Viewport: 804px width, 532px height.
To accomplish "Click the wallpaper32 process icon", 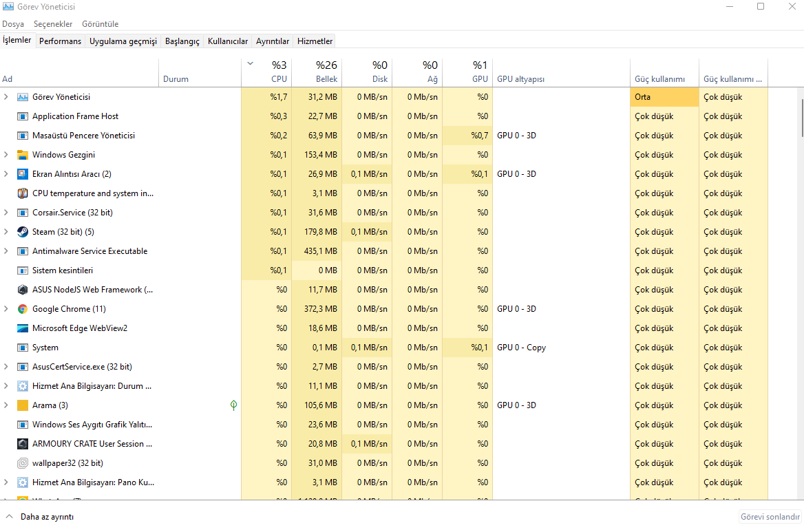I will click(23, 462).
